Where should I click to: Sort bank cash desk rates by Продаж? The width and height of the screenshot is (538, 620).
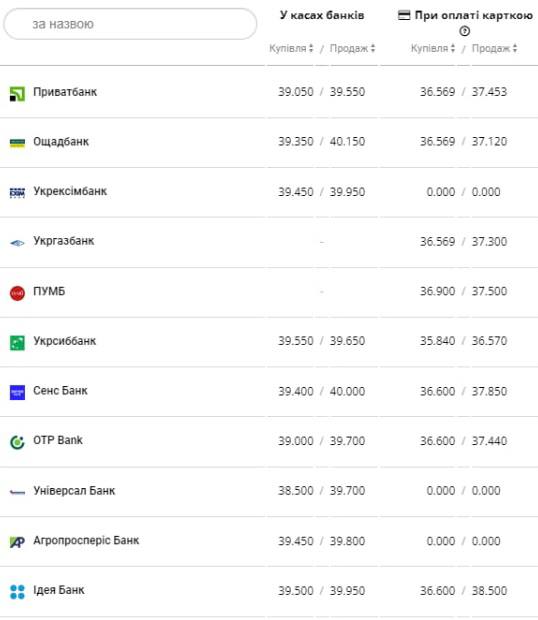click(352, 48)
